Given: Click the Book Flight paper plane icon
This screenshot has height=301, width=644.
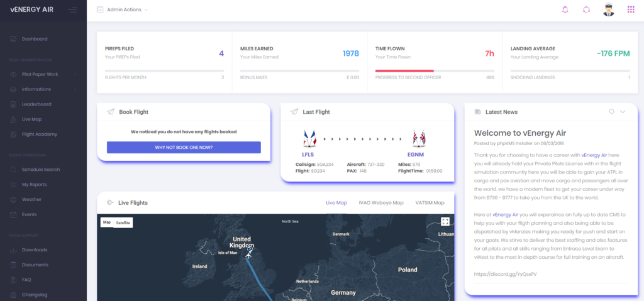Looking at the screenshot, I should [111, 112].
